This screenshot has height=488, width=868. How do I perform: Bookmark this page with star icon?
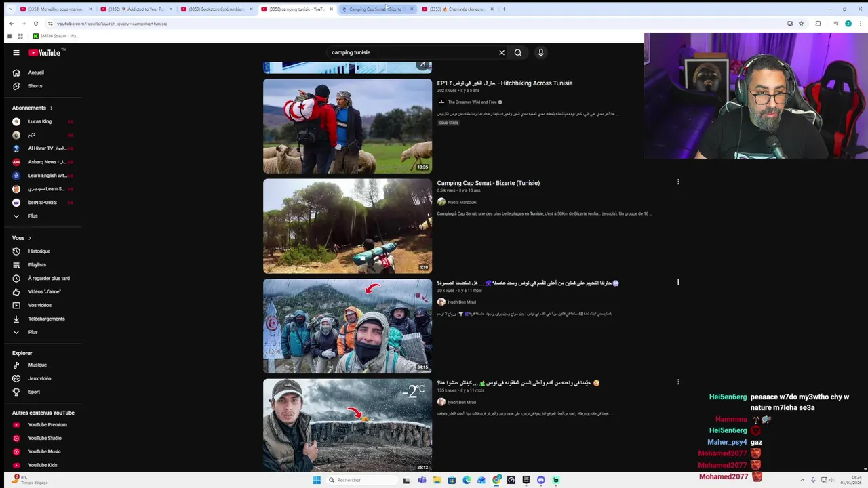[801, 24]
